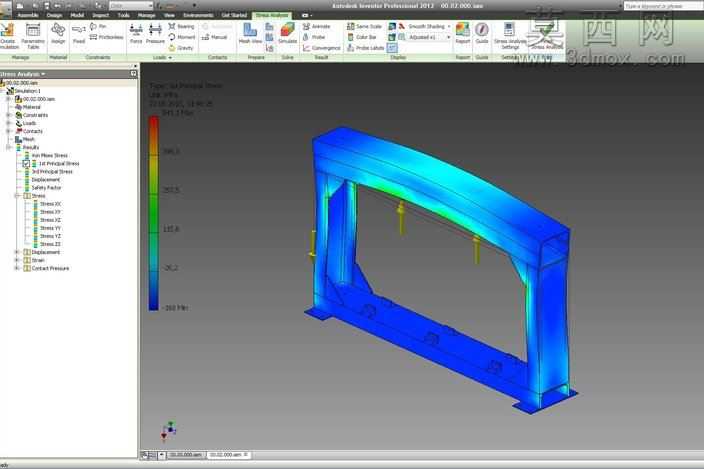The width and height of the screenshot is (704, 469).
Task: Open the Inspect ribbon tab
Action: click(101, 15)
